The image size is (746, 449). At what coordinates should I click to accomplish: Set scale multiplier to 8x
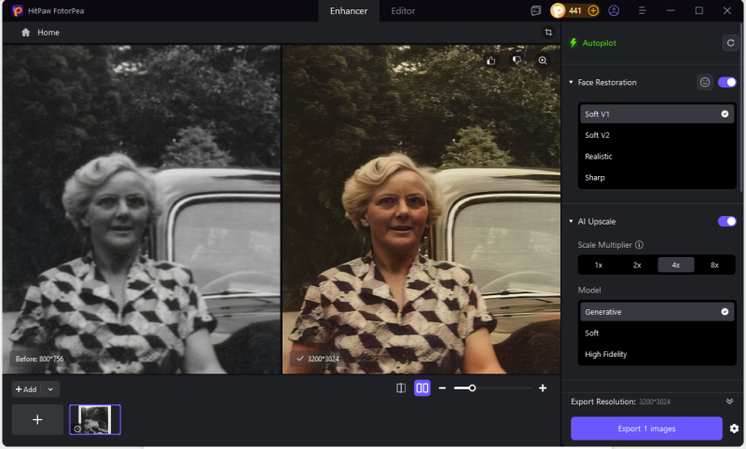(x=715, y=265)
